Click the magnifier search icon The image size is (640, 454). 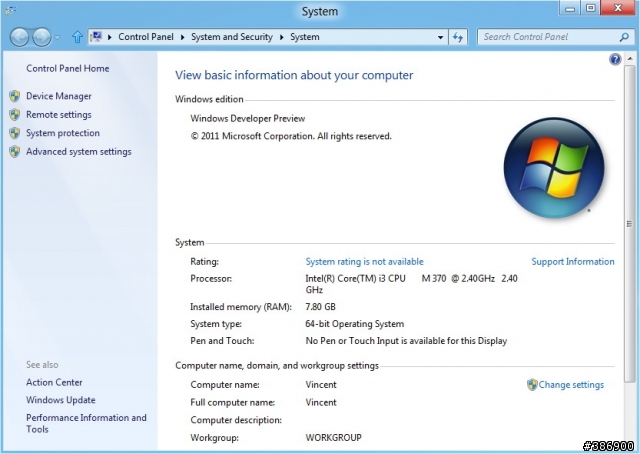pyautogui.click(x=624, y=37)
